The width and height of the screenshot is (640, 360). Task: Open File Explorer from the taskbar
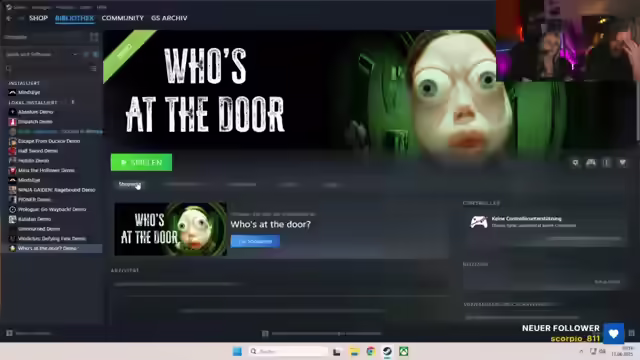[354, 351]
